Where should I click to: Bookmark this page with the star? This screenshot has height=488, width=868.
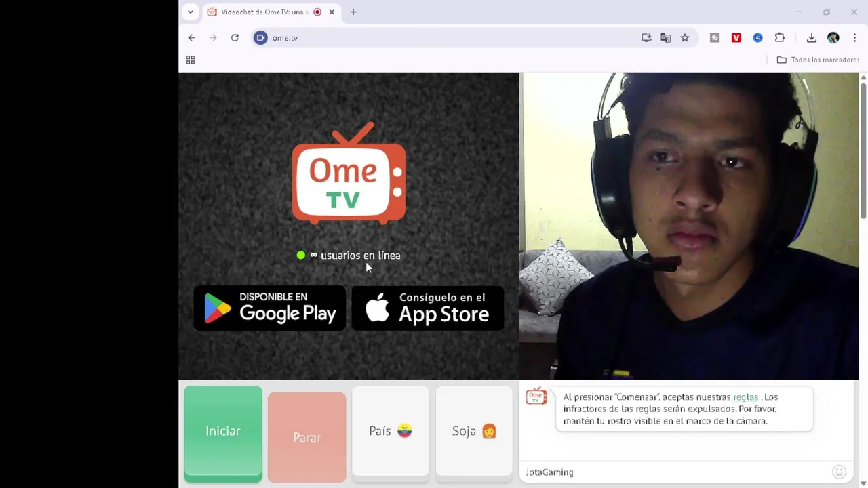coord(685,38)
